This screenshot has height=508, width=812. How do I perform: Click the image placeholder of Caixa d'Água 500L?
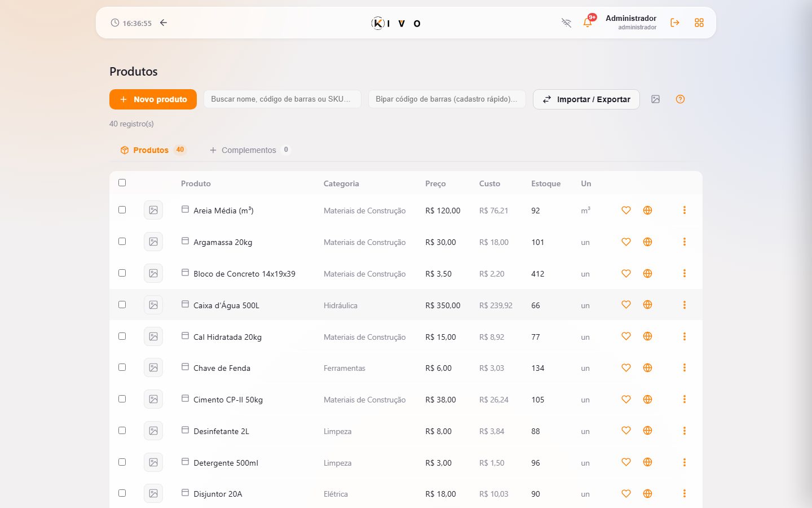pyautogui.click(x=153, y=305)
